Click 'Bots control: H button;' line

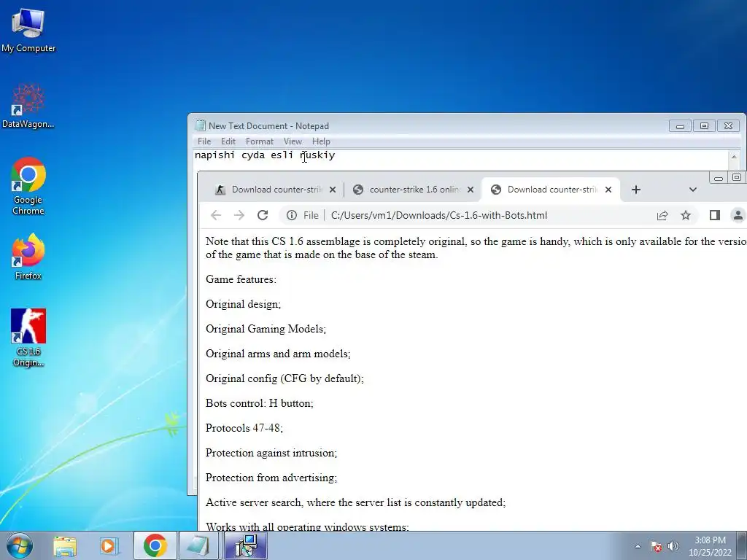point(260,403)
